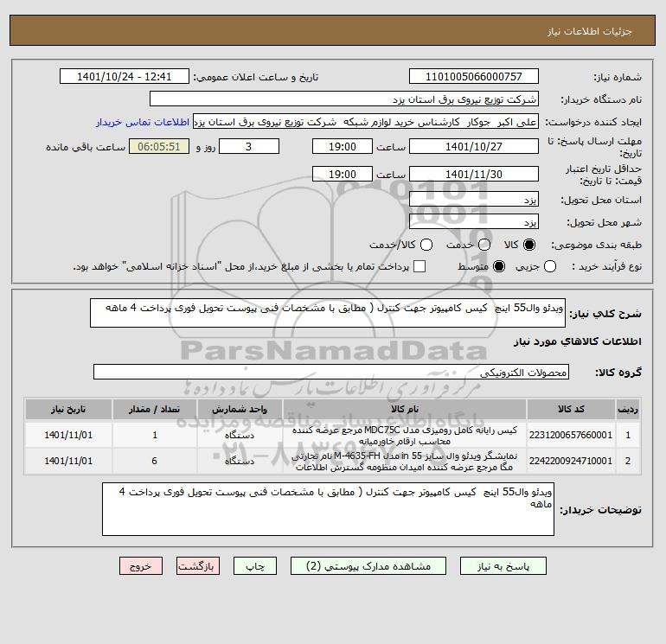The height and width of the screenshot is (644, 666).
Task: Click the remaining days field showing 3
Action: pyautogui.click(x=249, y=146)
